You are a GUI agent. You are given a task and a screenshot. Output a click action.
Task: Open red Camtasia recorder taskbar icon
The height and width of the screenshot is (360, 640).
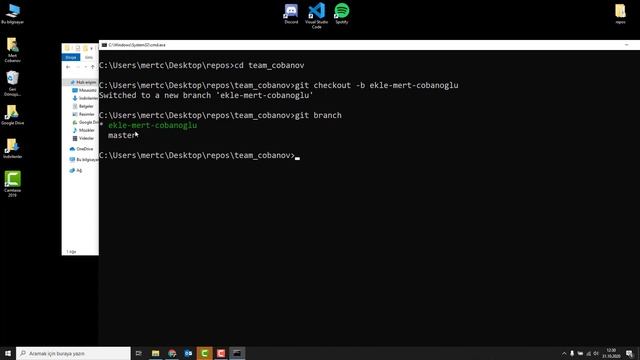221,353
